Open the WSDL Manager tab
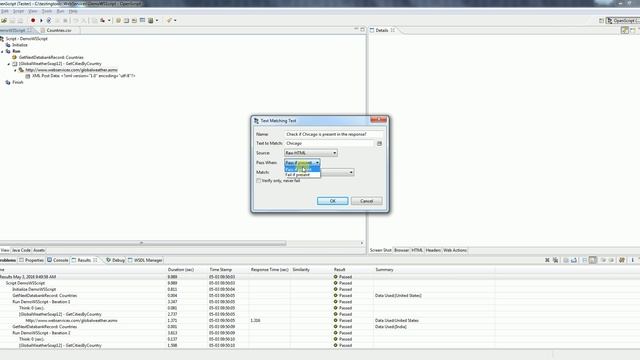The width and height of the screenshot is (640, 360). [145, 260]
